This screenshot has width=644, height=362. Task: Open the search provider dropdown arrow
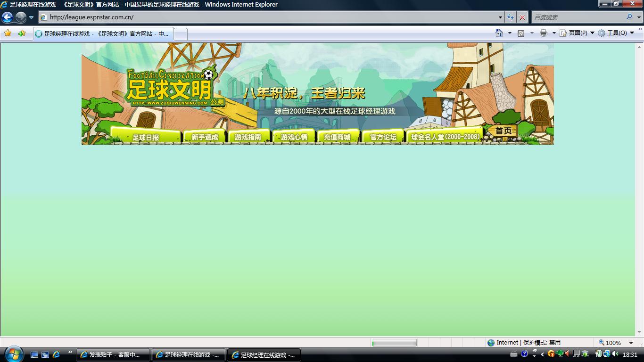pyautogui.click(x=639, y=17)
